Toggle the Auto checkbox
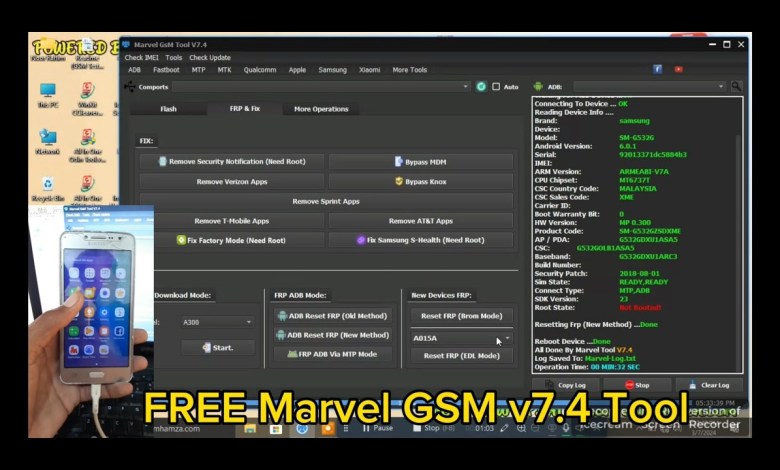The image size is (780, 470). [x=496, y=87]
